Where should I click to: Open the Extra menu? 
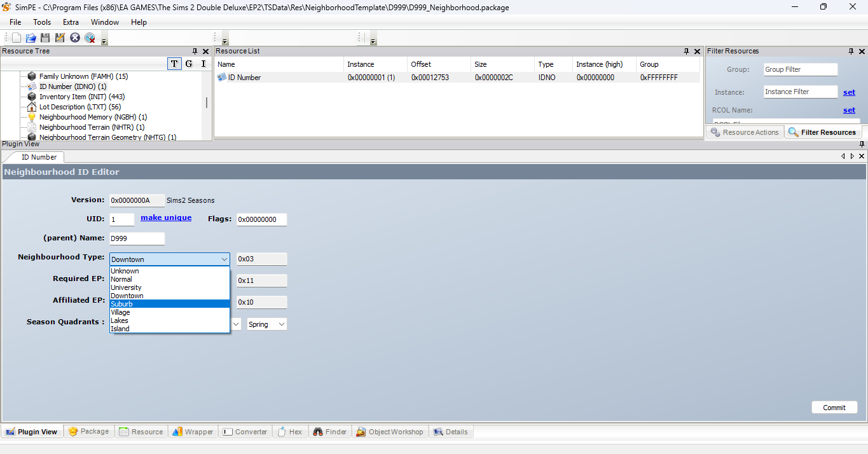coord(71,22)
